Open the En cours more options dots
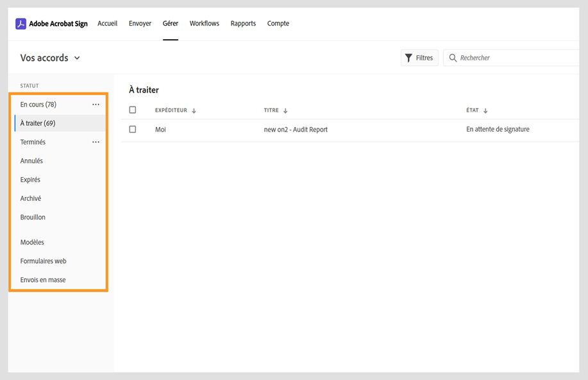Screen dimensions: 588x380 (96, 104)
